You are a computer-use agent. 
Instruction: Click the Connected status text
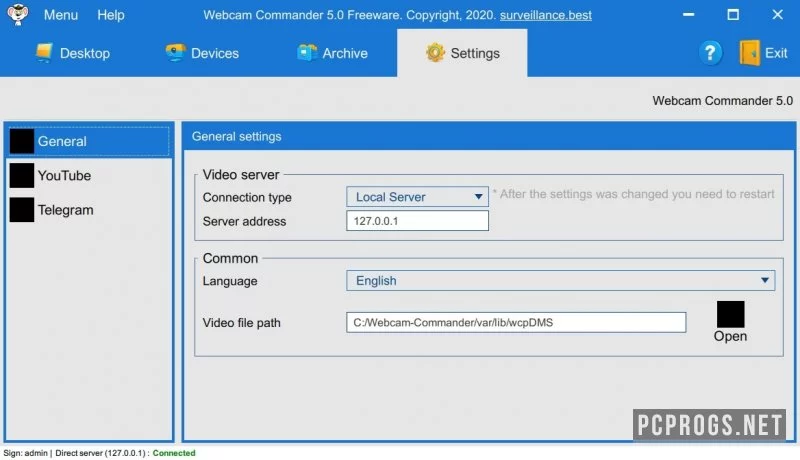(x=174, y=453)
